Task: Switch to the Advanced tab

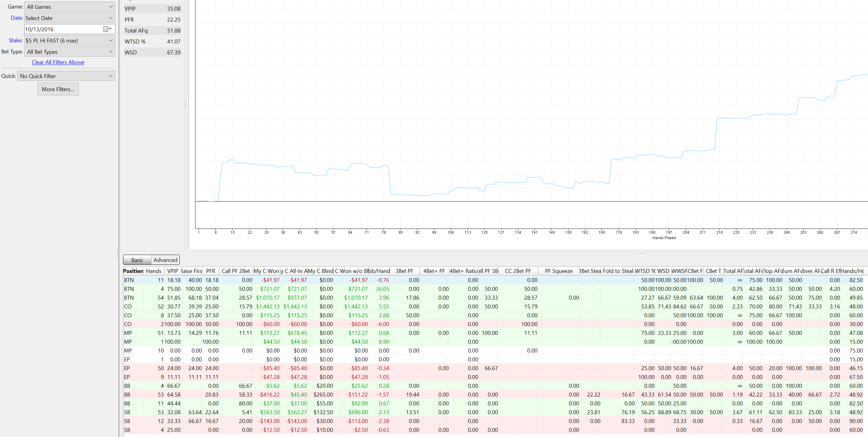Action: click(165, 260)
